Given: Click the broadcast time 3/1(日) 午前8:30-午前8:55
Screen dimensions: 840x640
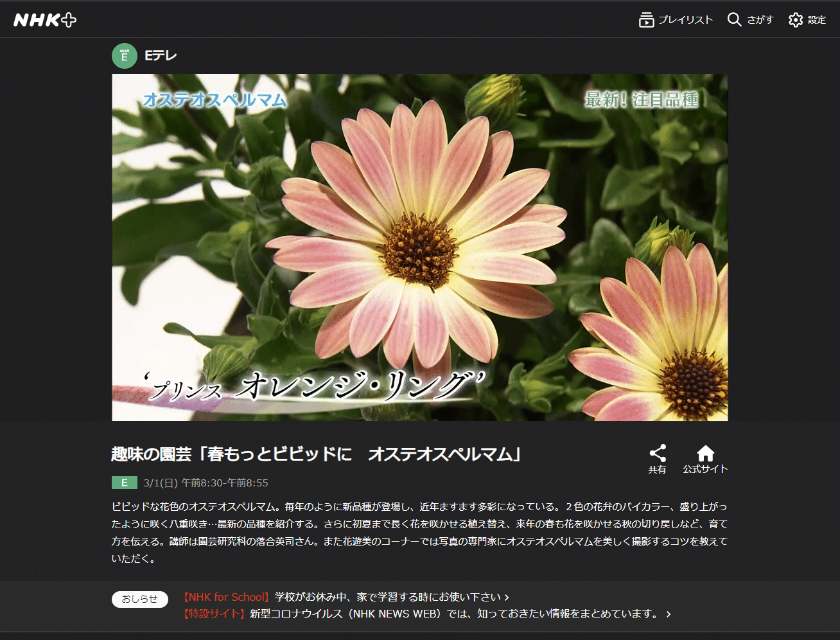Looking at the screenshot, I should tap(206, 483).
